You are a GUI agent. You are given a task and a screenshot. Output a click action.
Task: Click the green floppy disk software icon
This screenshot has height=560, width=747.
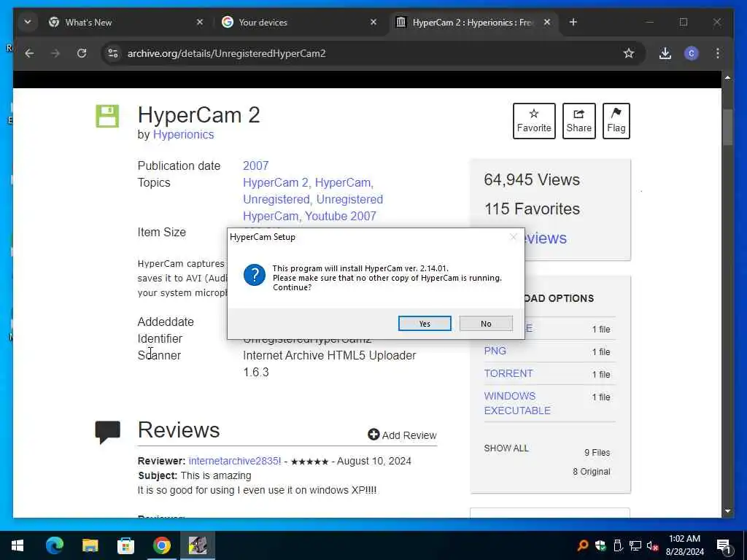[107, 116]
